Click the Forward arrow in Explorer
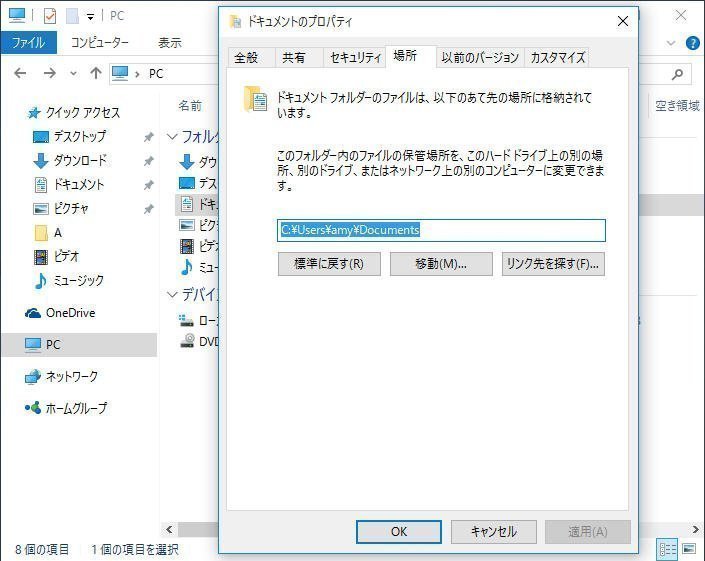 [50, 73]
